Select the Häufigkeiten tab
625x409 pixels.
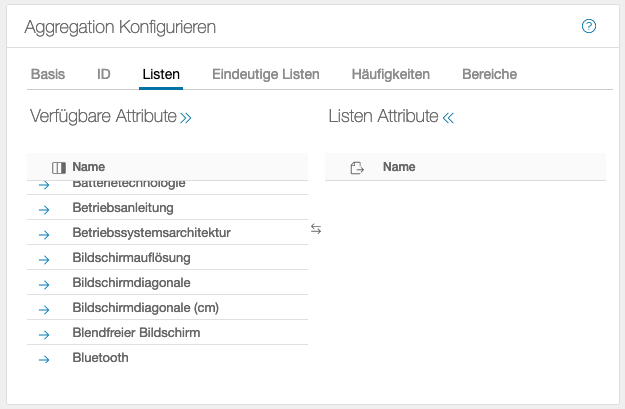click(x=390, y=74)
